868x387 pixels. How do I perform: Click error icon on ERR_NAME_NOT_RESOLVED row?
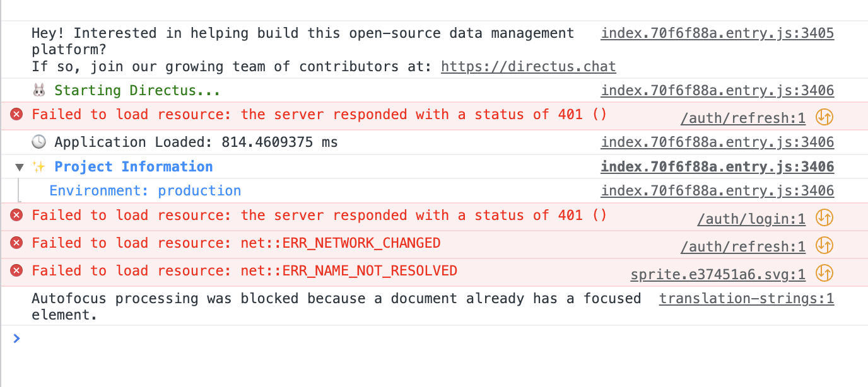tap(17, 271)
